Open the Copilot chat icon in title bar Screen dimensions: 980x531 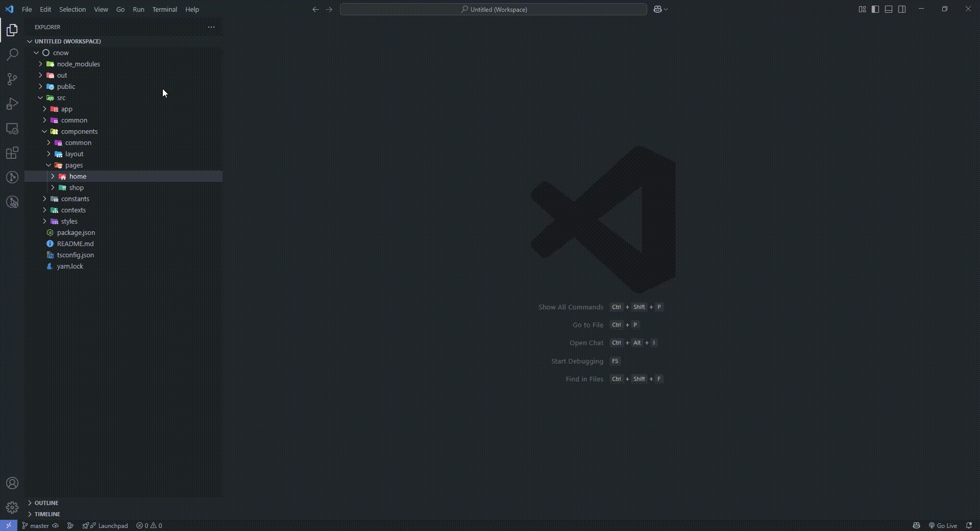[657, 9]
